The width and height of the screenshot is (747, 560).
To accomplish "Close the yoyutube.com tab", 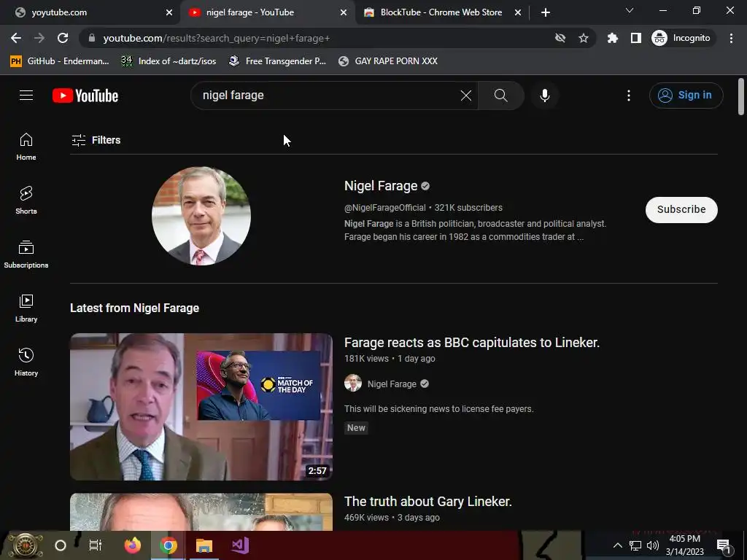I will pyautogui.click(x=169, y=12).
